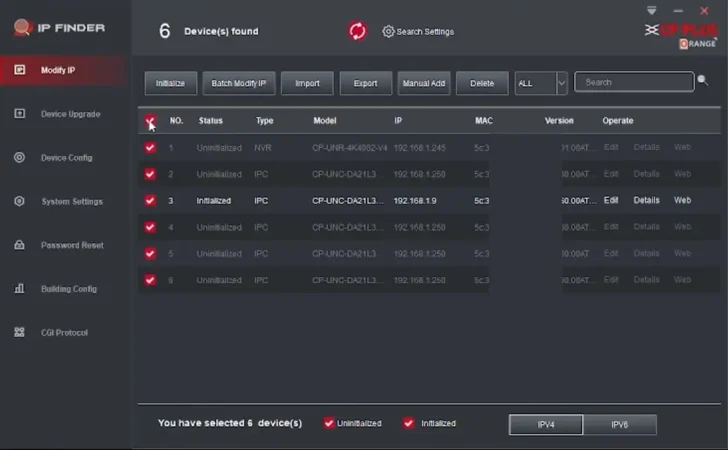Screen dimensions: 728x450
Task: Click the Password Reset lock icon
Action: [19, 245]
